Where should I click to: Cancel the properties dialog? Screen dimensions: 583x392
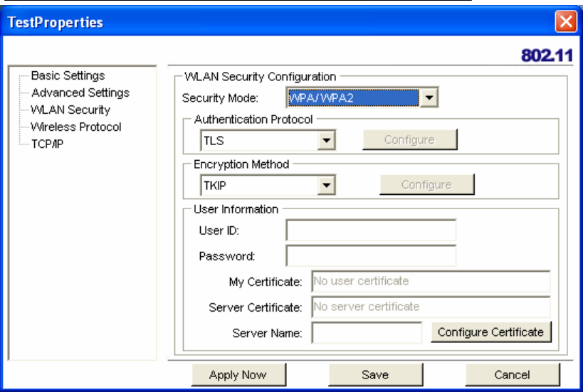pyautogui.click(x=512, y=374)
